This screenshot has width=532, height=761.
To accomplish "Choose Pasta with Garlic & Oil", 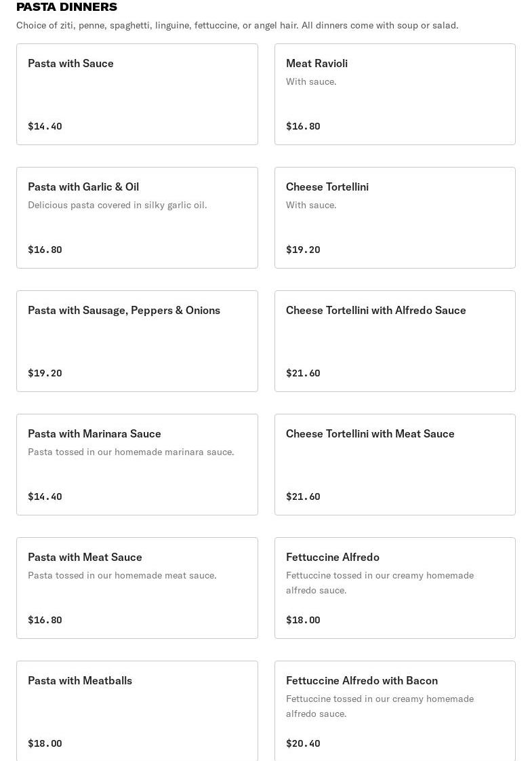I will point(137,218).
